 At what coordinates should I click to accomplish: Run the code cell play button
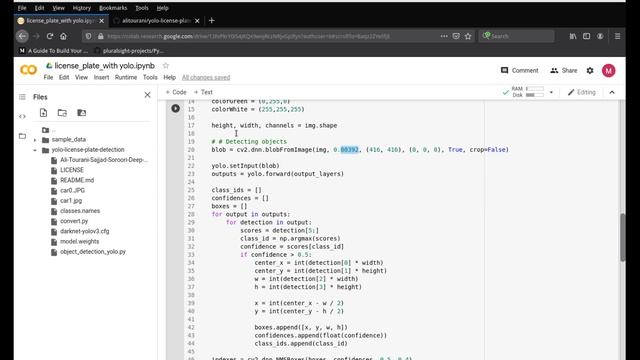click(x=176, y=109)
